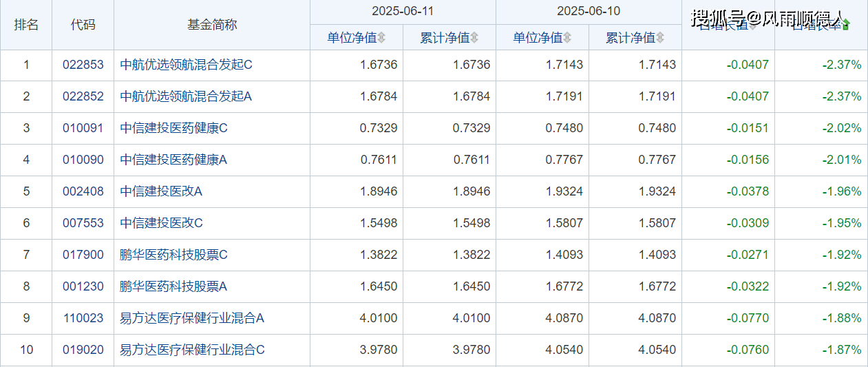Open fund code 019020
Image resolution: width=868 pixels, height=367 pixels.
click(83, 350)
